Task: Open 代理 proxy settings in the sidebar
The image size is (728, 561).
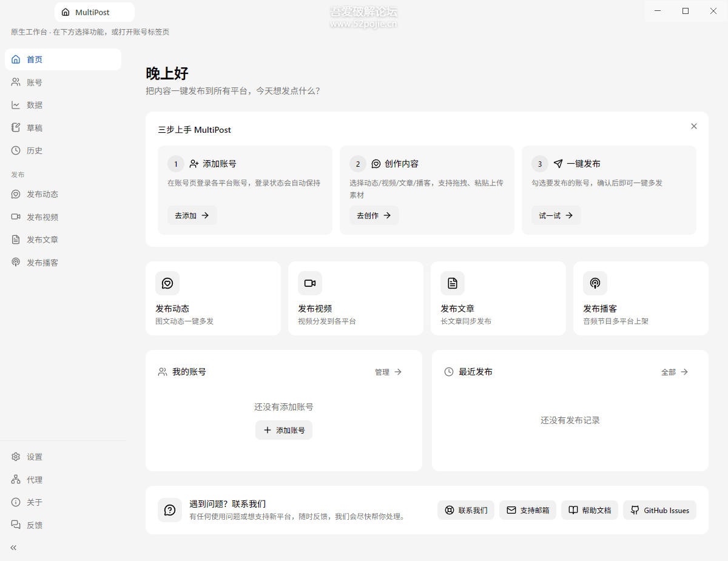Action: click(x=63, y=480)
